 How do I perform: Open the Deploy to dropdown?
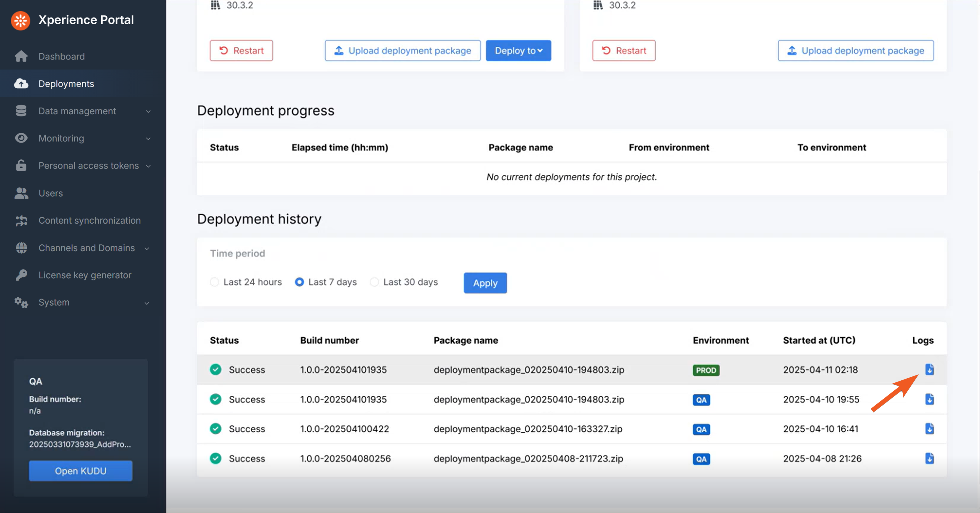pos(518,51)
